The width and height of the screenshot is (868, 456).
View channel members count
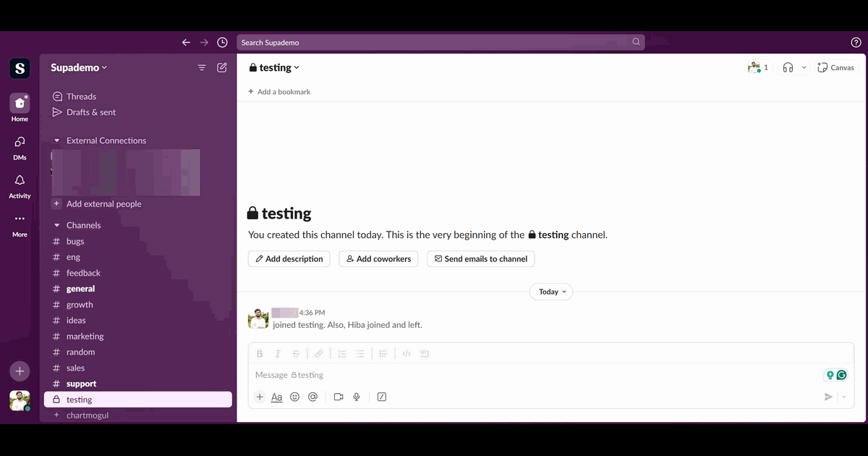click(758, 67)
